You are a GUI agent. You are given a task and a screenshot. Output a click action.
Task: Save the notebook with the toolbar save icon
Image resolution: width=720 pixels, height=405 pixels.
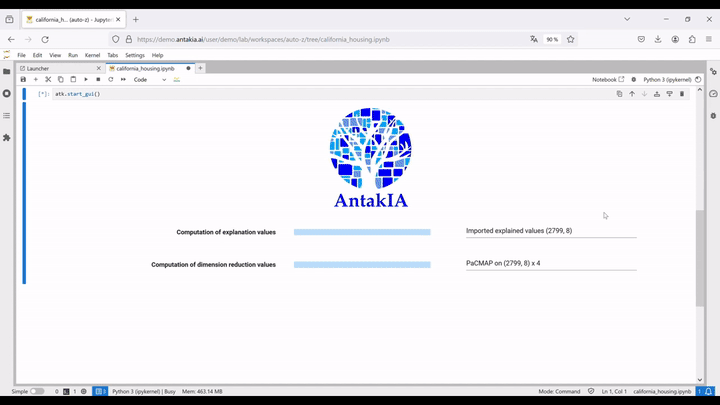(23, 79)
